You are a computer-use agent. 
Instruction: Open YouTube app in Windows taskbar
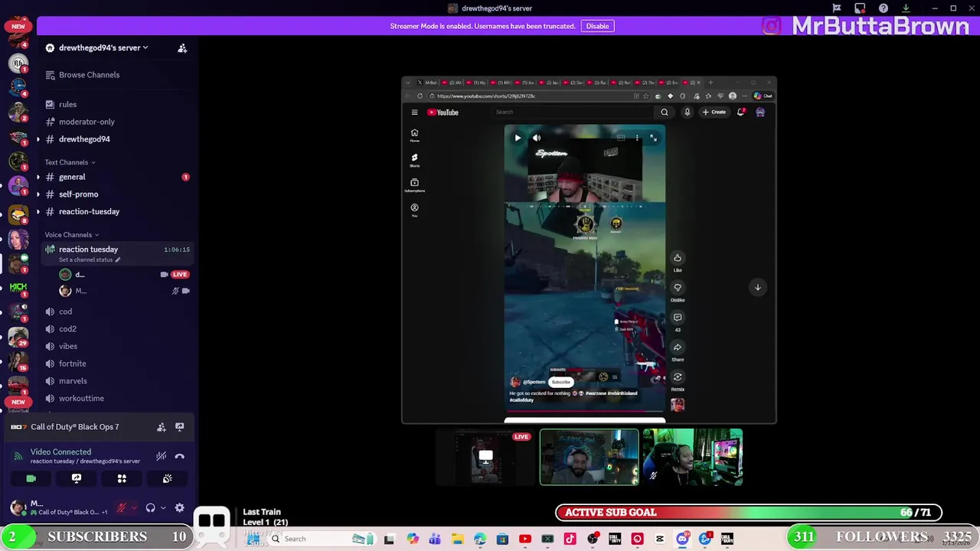click(525, 539)
